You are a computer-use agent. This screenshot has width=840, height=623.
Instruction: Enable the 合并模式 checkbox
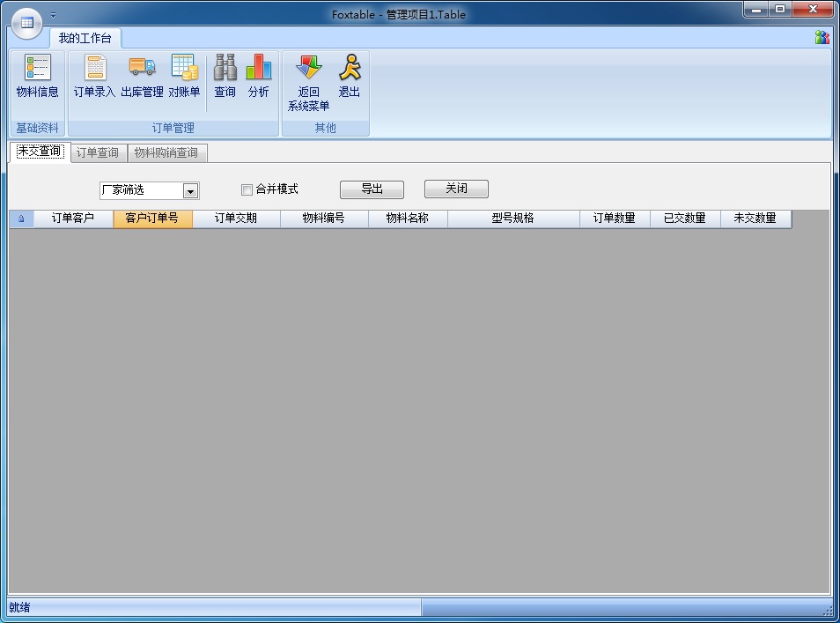[247, 189]
